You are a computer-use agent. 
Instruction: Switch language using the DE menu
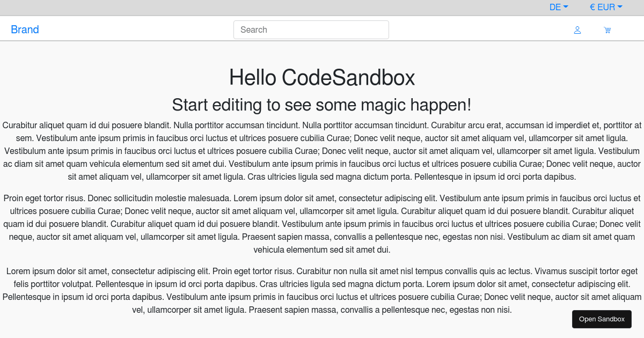tap(558, 7)
